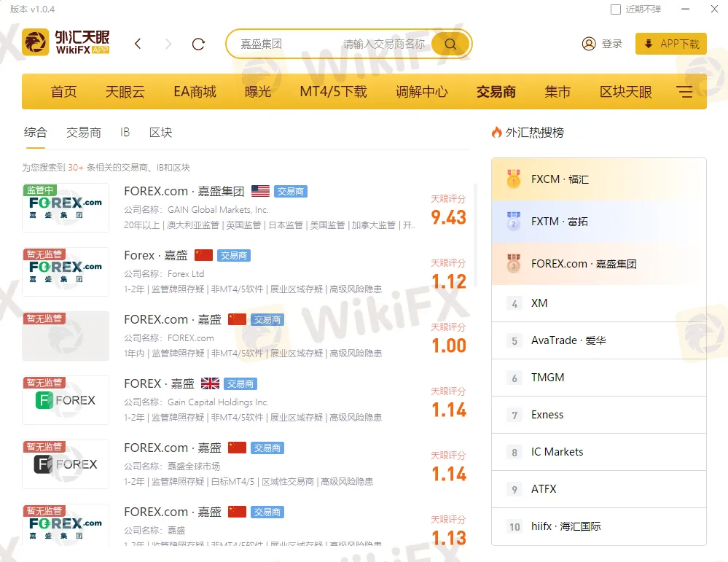Enable the 近期不弹 checkbox

[616, 9]
